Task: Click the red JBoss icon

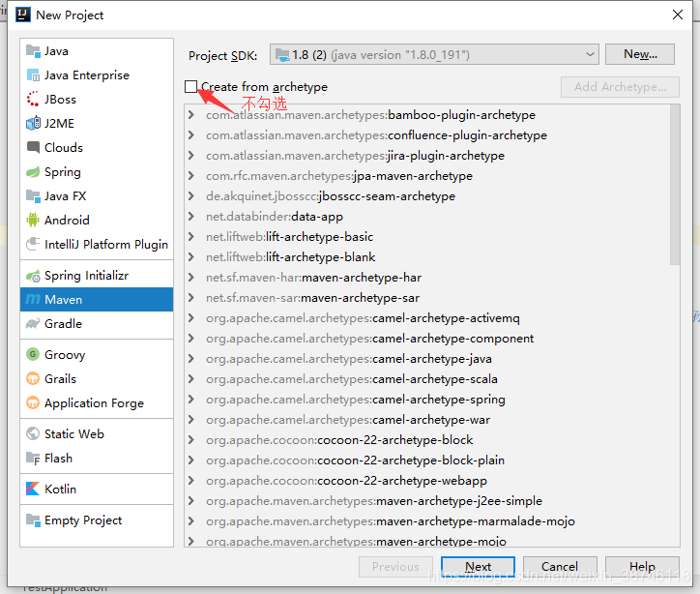Action: tap(33, 99)
